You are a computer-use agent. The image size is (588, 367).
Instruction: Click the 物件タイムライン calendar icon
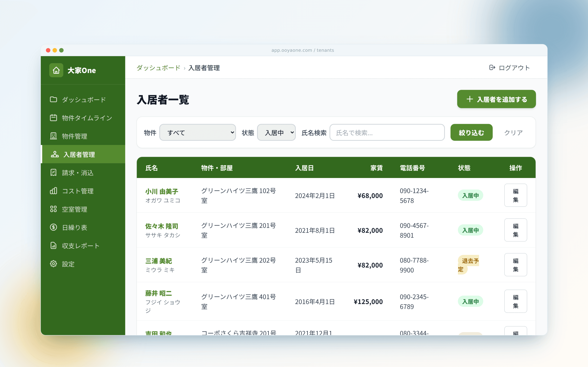(53, 118)
